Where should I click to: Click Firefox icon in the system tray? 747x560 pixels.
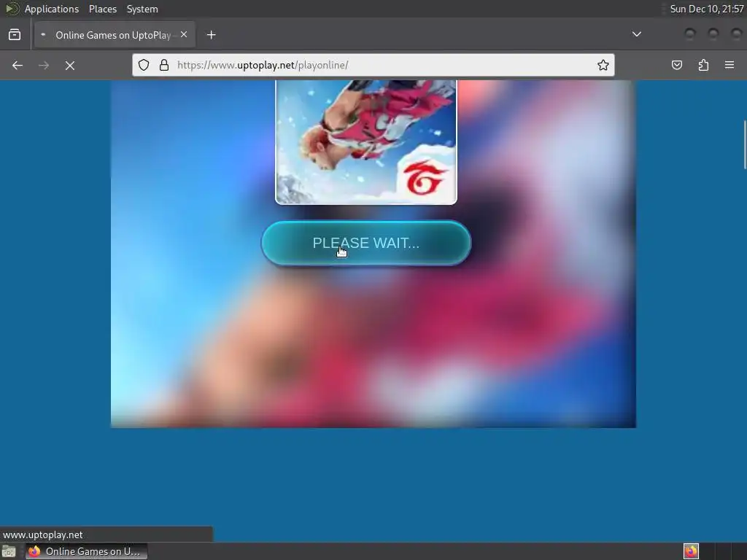[x=691, y=551]
